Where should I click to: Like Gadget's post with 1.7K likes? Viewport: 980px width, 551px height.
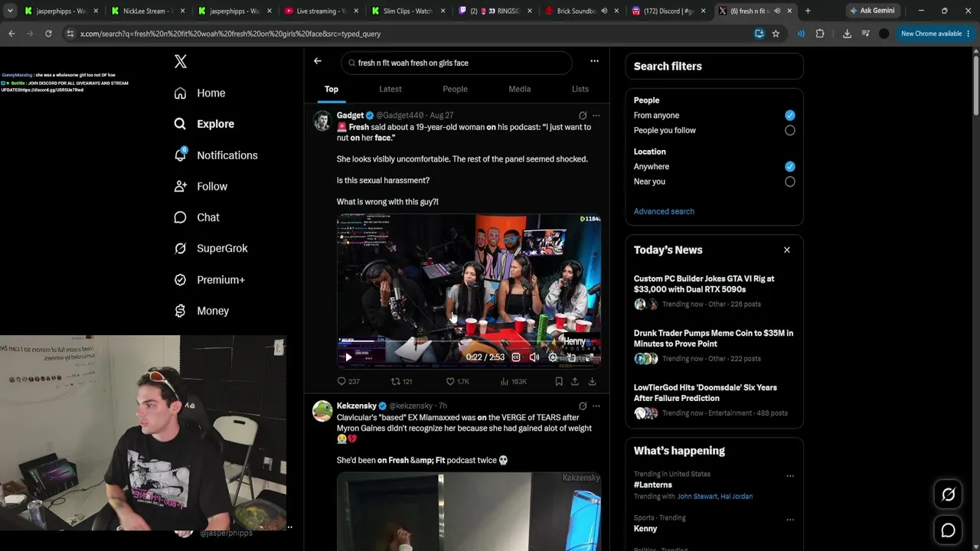click(x=458, y=381)
